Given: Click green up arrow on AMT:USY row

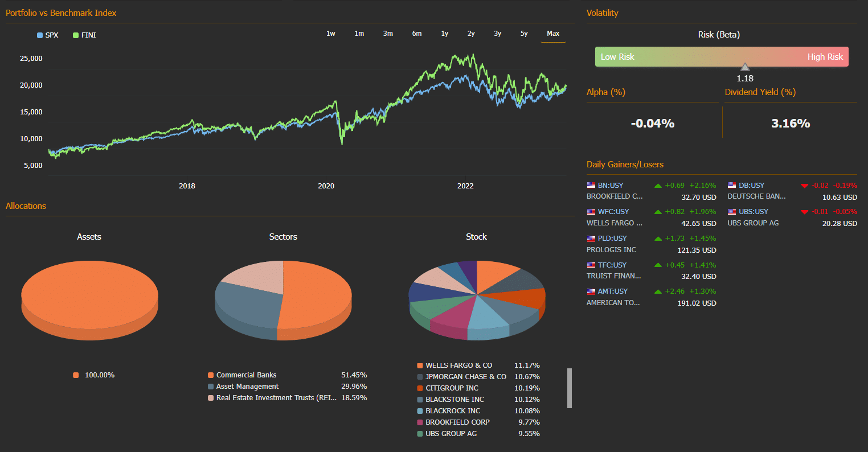Looking at the screenshot, I should [x=658, y=291].
